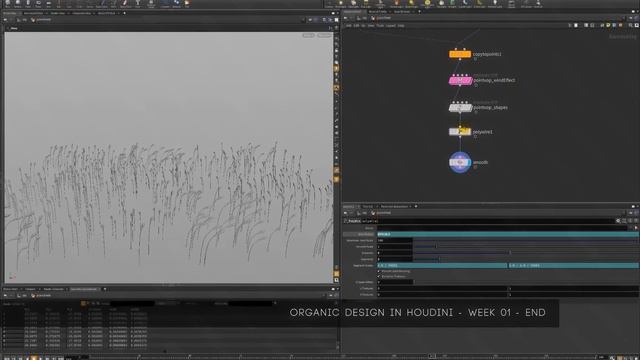The height and width of the screenshot is (360, 640).
Task: Select the copytopoints1 node
Action: click(x=460, y=54)
